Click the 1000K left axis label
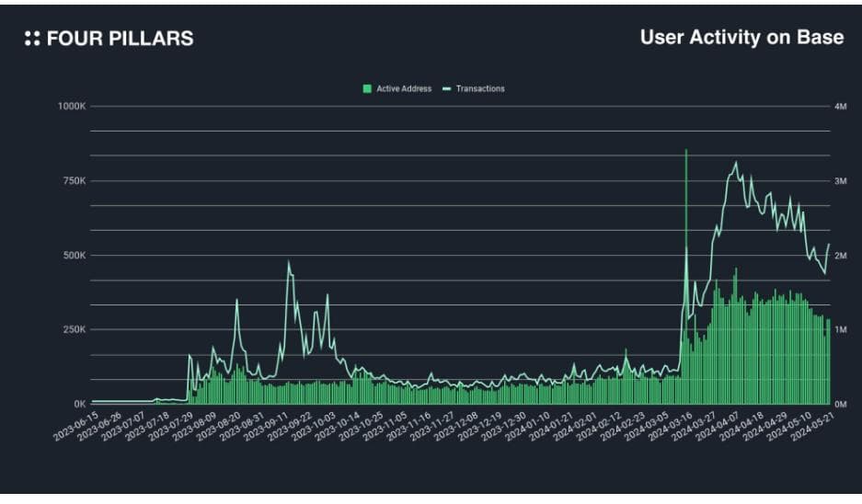This screenshot has height=504, width=862. 71,107
